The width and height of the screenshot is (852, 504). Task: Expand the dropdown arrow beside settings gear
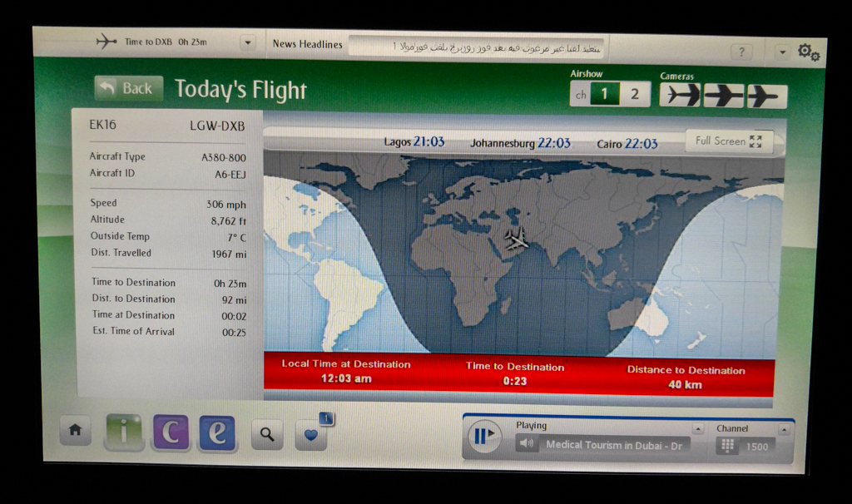point(781,52)
